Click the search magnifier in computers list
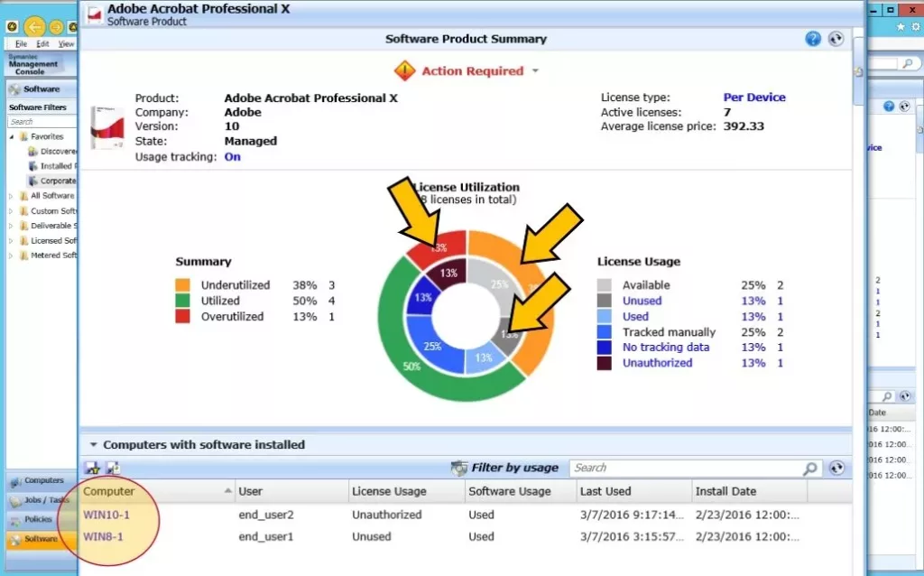 click(x=810, y=468)
